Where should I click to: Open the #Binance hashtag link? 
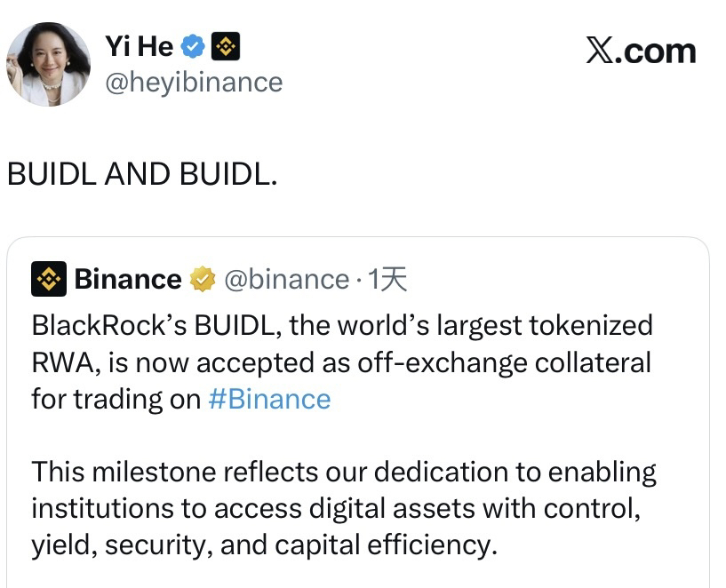[x=268, y=399]
